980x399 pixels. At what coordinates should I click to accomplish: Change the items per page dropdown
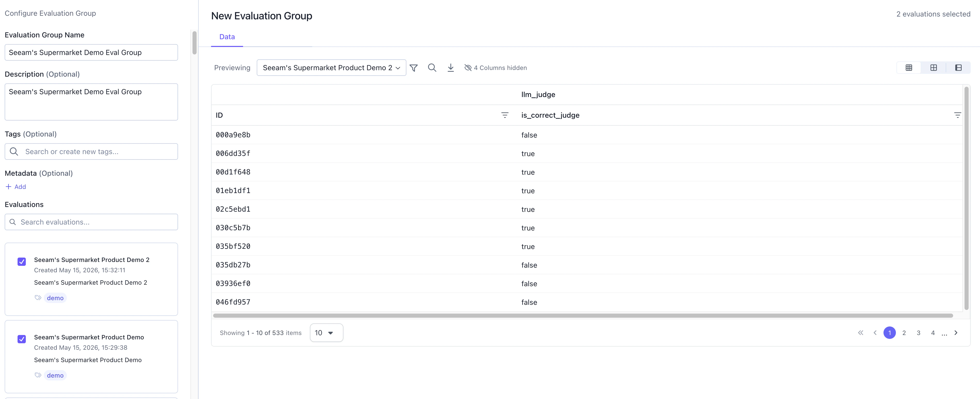click(x=326, y=333)
